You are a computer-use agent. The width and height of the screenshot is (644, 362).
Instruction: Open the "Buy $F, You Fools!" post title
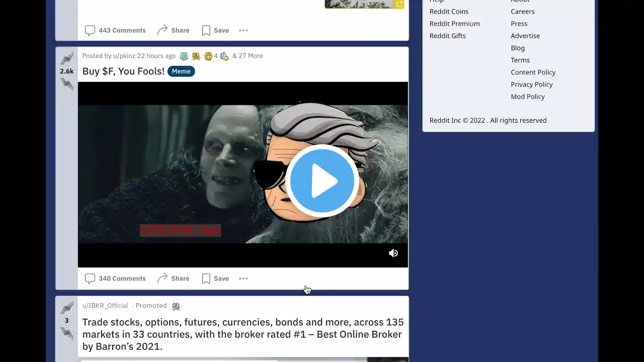[123, 71]
